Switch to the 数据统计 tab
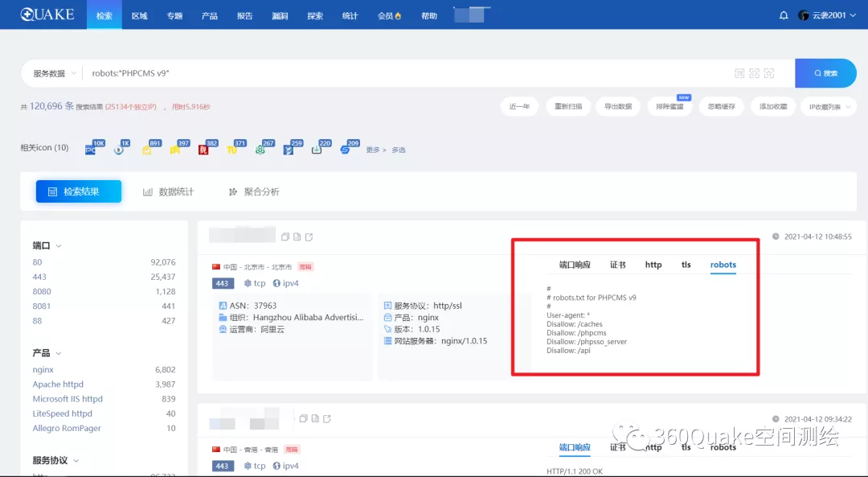This screenshot has height=477, width=868. click(x=169, y=191)
